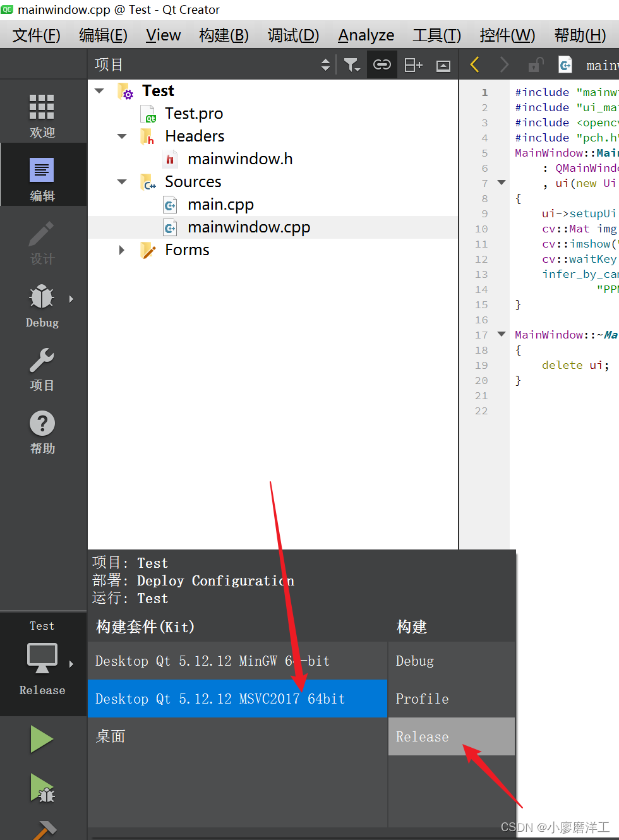Click the filter tree funnel icon

tap(352, 64)
